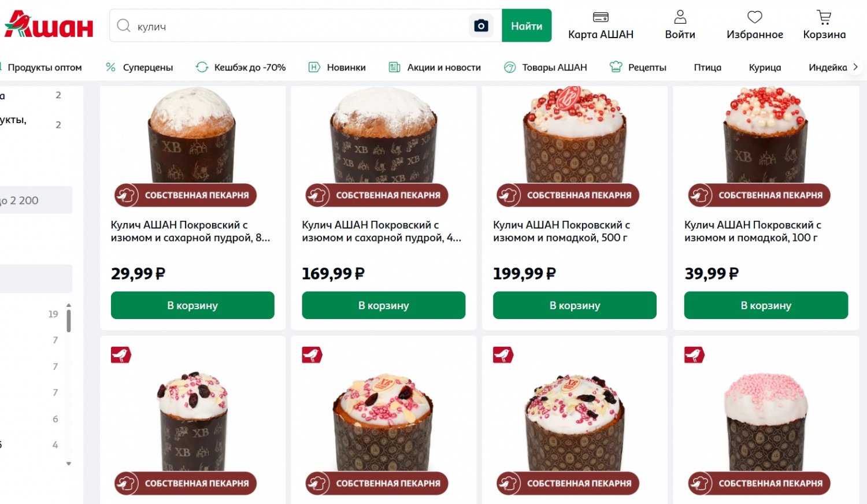
Task: Add the 199,99 ₽ кулич to cart
Action: tap(575, 305)
